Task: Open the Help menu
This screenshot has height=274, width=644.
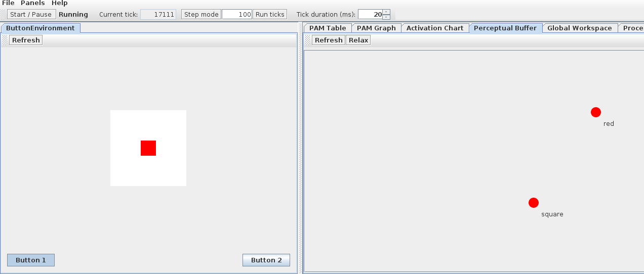Action: click(x=59, y=3)
